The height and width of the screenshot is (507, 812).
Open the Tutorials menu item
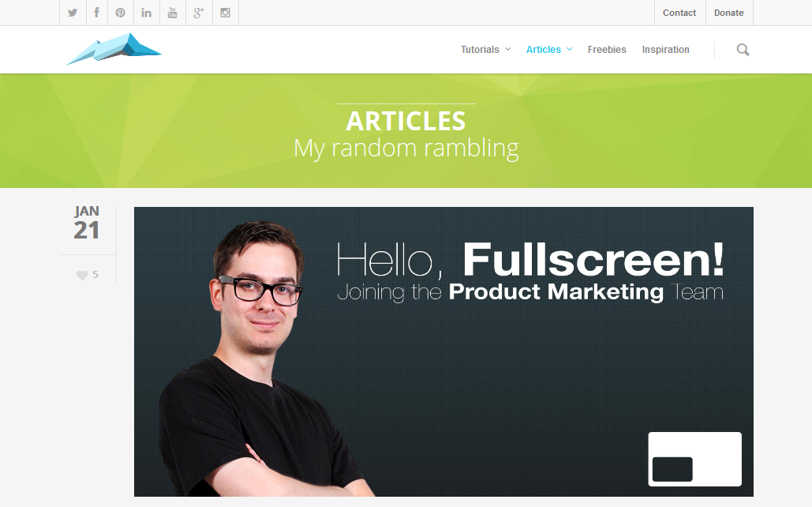[480, 49]
